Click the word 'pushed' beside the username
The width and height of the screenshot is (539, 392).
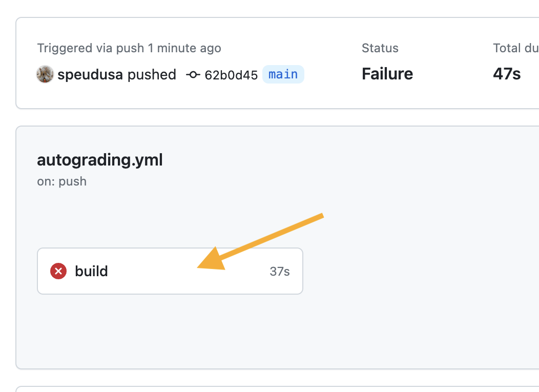point(152,75)
